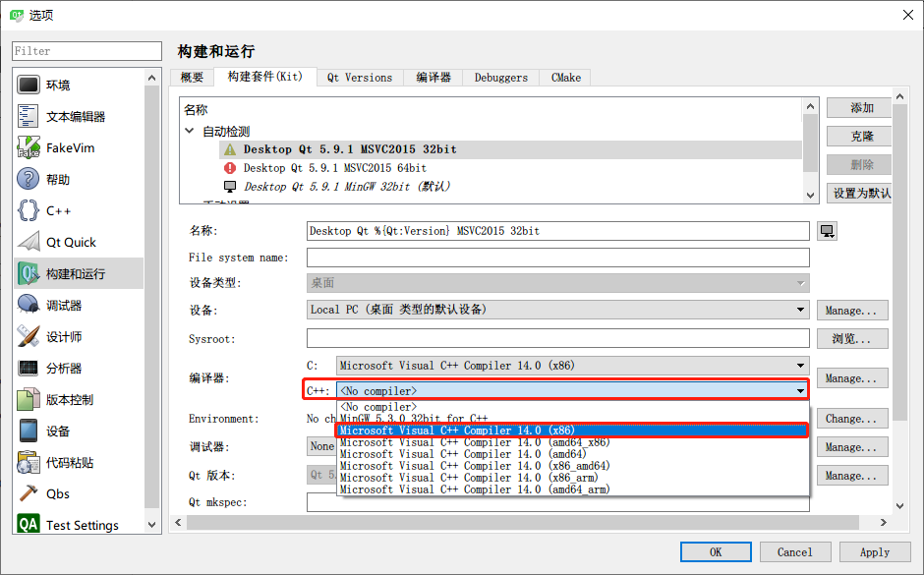Image resolution: width=924 pixels, height=575 pixels.
Task: Choose Visual C++ Compiler 14.0 (x86_amd64)
Action: pos(573,466)
